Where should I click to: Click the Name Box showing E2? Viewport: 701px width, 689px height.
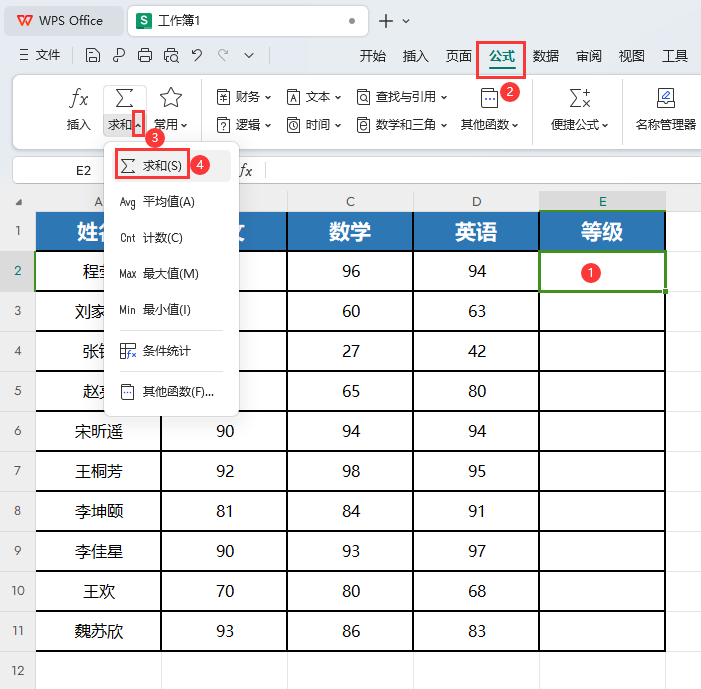click(x=83, y=170)
